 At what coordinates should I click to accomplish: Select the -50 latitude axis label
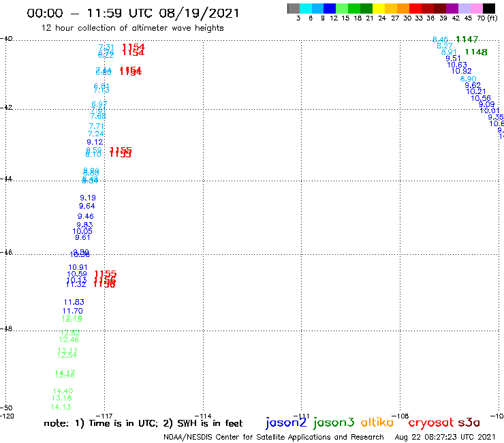pyautogui.click(x=6, y=408)
